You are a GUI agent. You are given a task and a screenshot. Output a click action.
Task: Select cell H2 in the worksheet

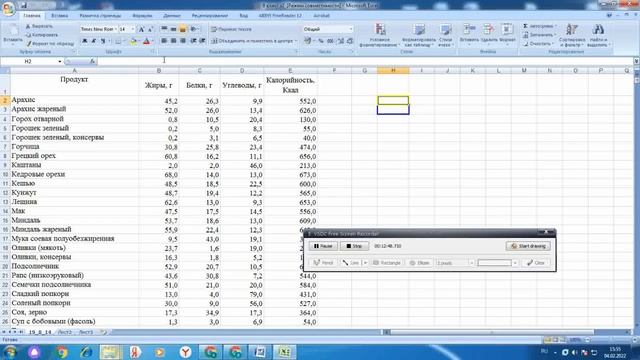(393, 100)
